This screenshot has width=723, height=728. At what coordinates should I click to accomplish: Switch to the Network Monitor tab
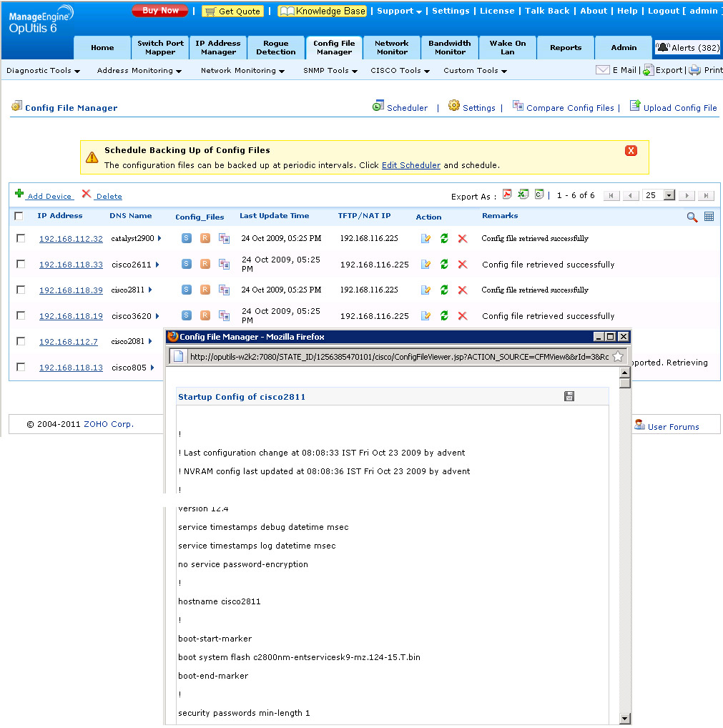pyautogui.click(x=392, y=47)
